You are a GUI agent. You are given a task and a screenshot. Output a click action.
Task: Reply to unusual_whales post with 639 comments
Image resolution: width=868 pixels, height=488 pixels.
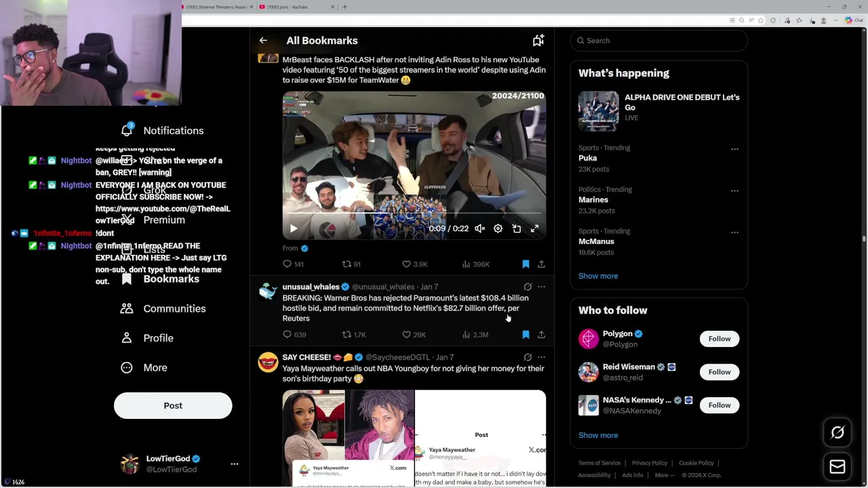[294, 335]
